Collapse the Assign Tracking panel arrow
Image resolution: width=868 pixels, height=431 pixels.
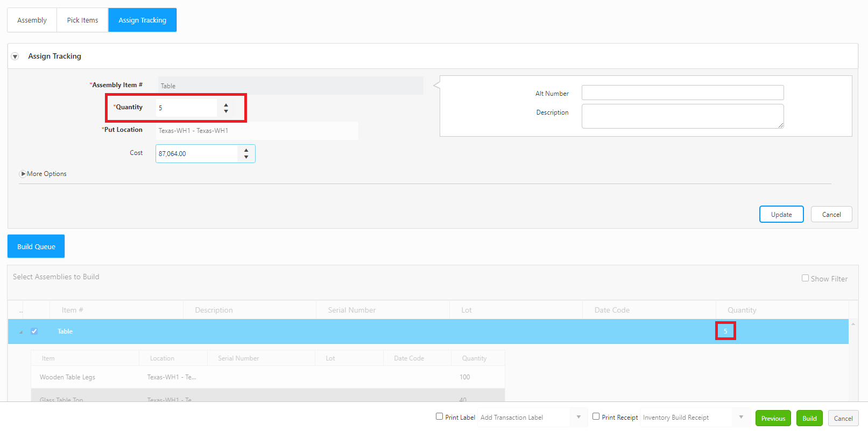[15, 56]
